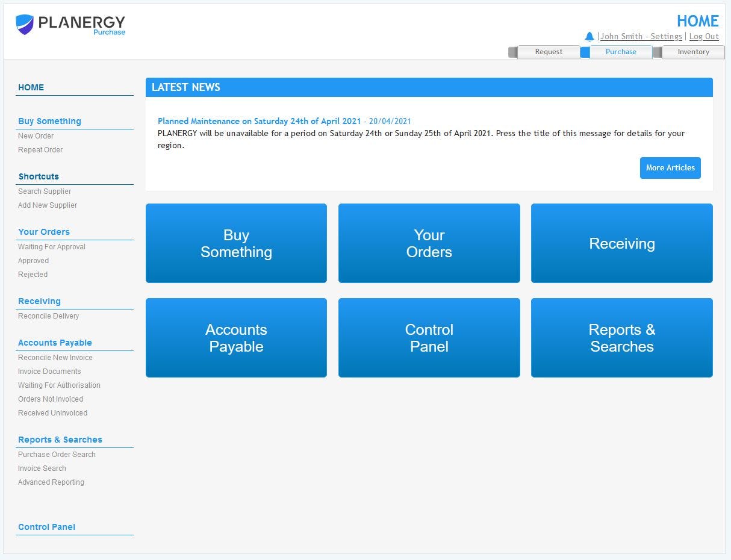Open the Receiving tile
The height and width of the screenshot is (560, 731).
621,243
